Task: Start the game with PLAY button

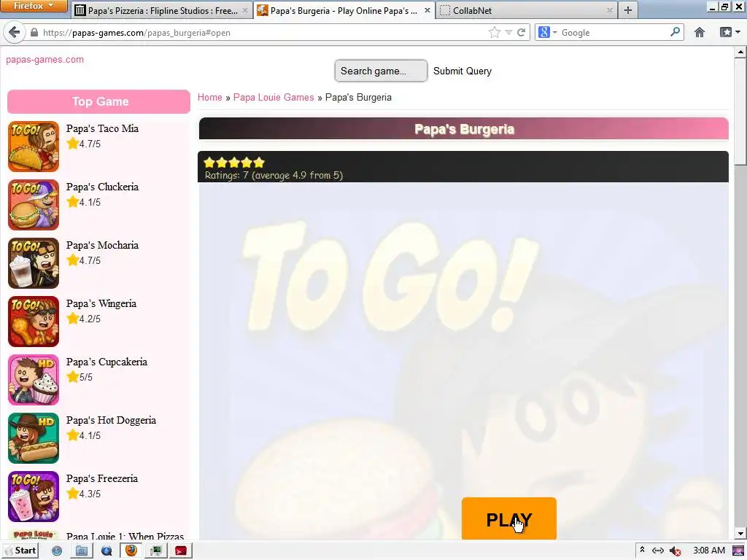Action: coord(508,518)
